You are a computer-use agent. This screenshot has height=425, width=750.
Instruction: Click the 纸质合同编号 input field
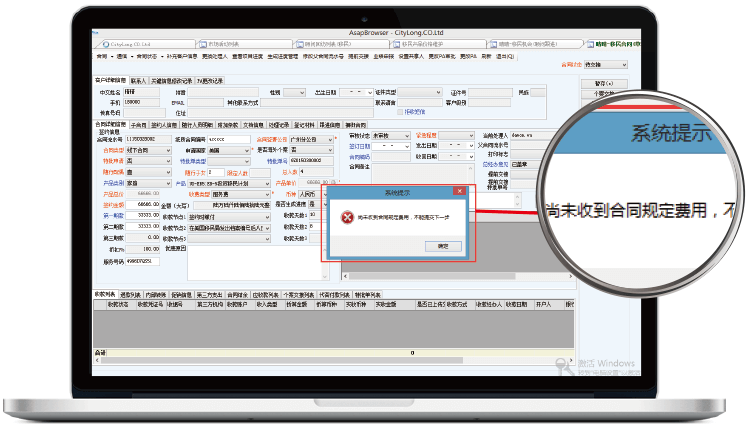229,139
